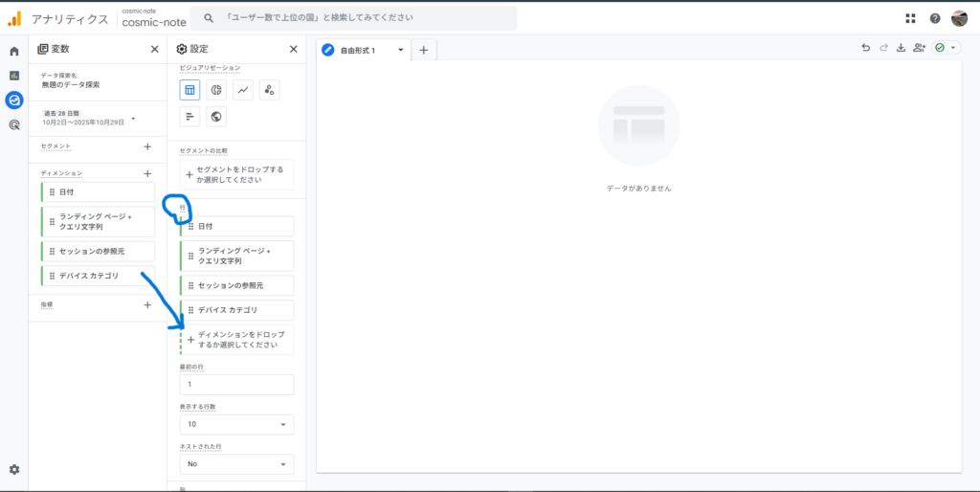Go to the Home page in sidebar

(14, 51)
